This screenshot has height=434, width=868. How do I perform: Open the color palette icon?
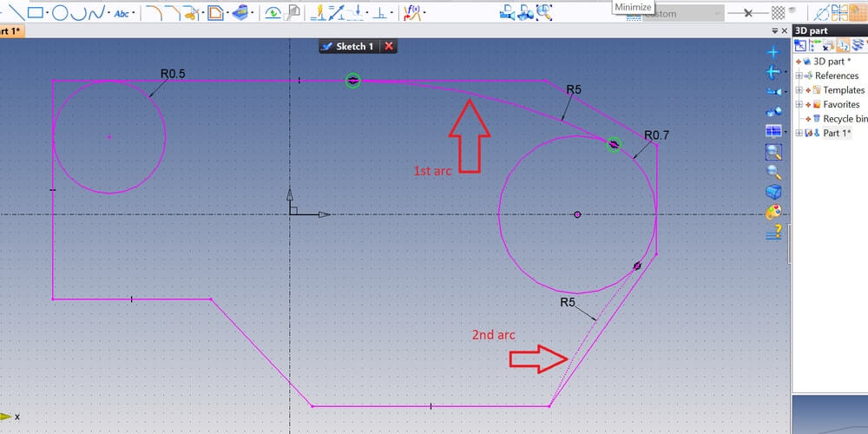(773, 212)
